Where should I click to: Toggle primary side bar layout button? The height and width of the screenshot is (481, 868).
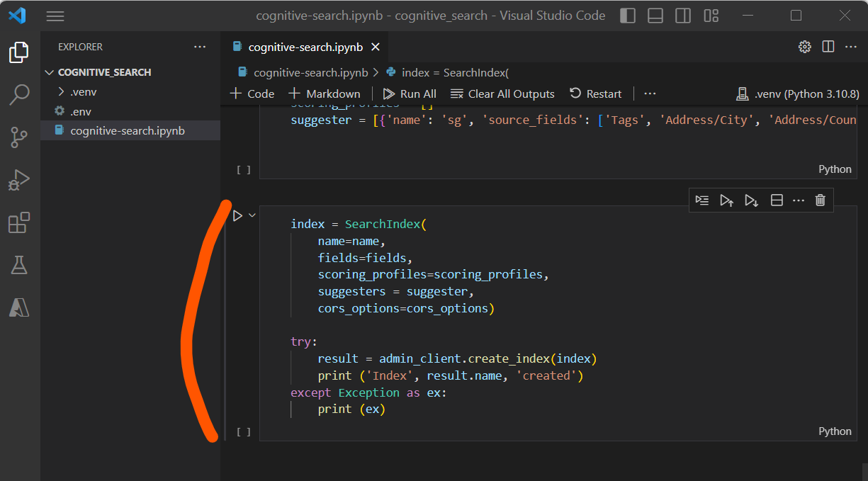click(x=628, y=16)
